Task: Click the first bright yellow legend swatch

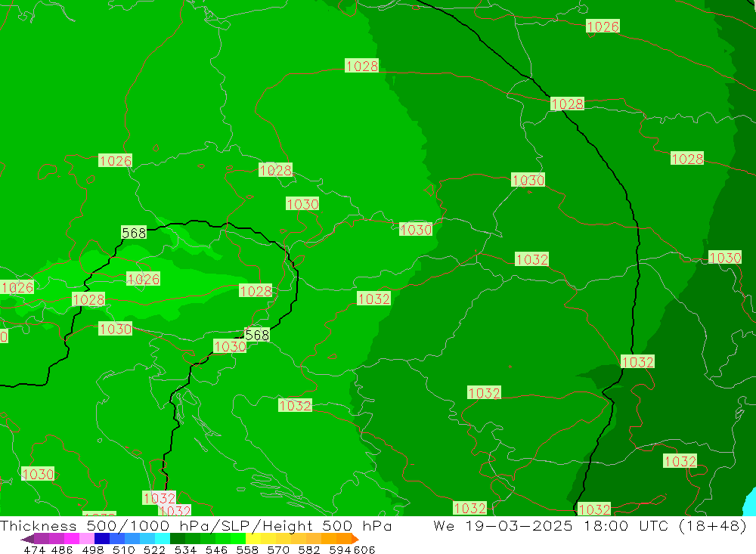Action: coord(253,539)
